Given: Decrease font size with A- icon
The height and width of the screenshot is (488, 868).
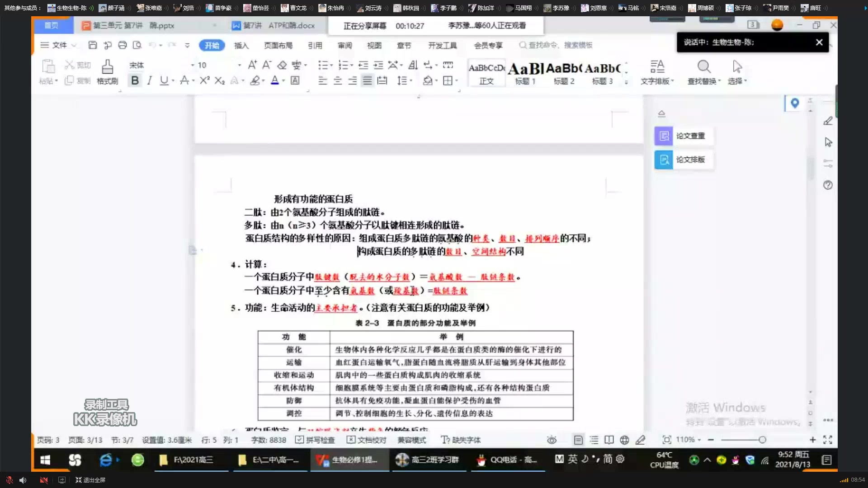Looking at the screenshot, I should [267, 65].
